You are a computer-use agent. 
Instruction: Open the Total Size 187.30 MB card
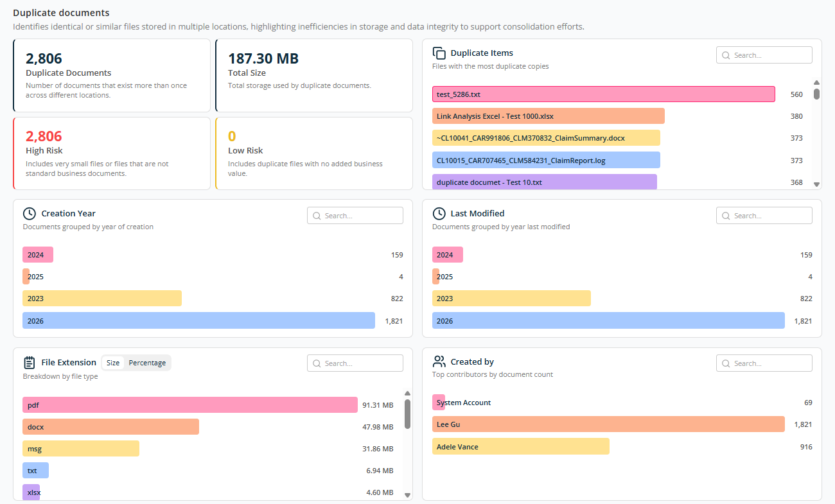tap(314, 75)
